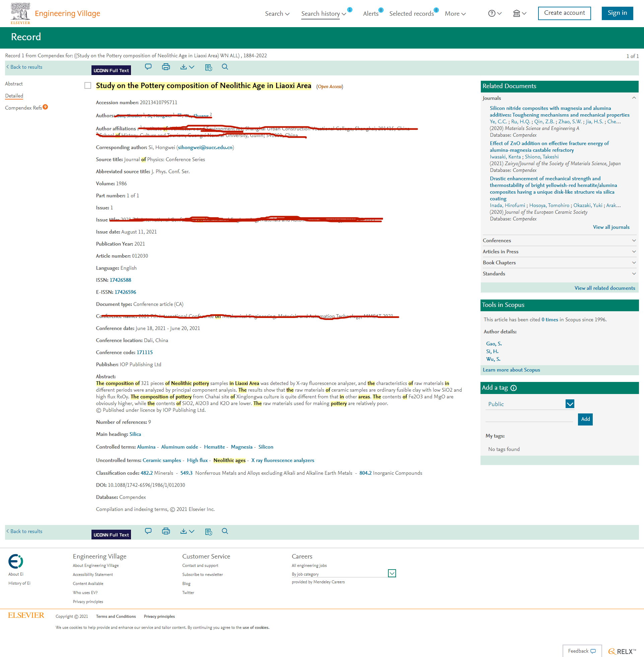Viewport: 644px width, 657px height.
Task: Click the Create account button
Action: point(564,13)
